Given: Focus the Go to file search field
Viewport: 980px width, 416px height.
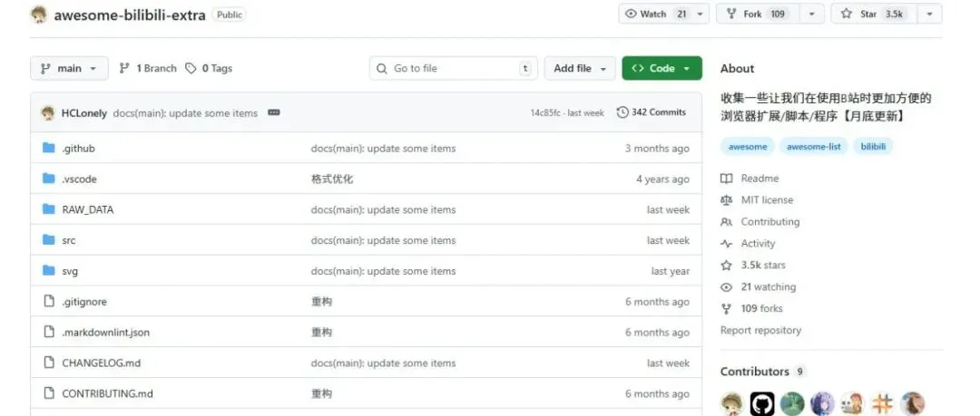Looking at the screenshot, I should 453,68.
